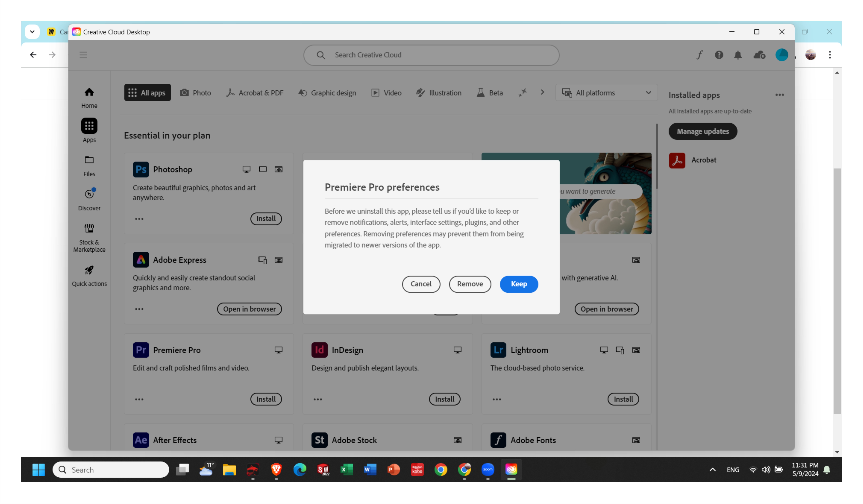Switch to Graphic design tab
Viewport: 863px width, 504px height.
click(327, 93)
